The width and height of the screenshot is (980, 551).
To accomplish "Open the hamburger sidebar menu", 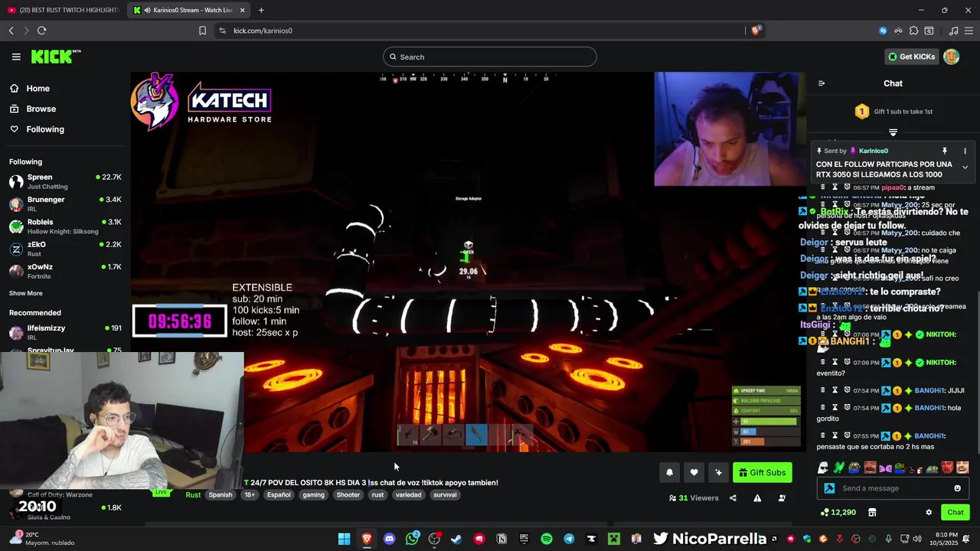I will [x=16, y=57].
